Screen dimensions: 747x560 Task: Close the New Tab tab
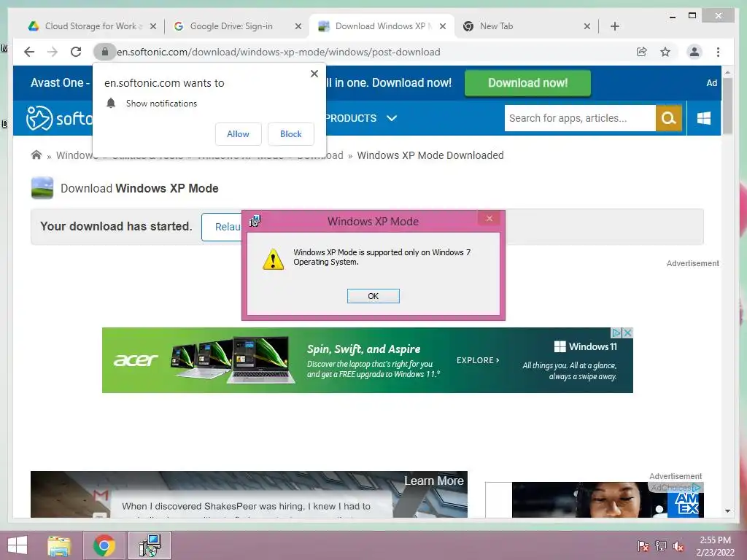[x=587, y=26]
